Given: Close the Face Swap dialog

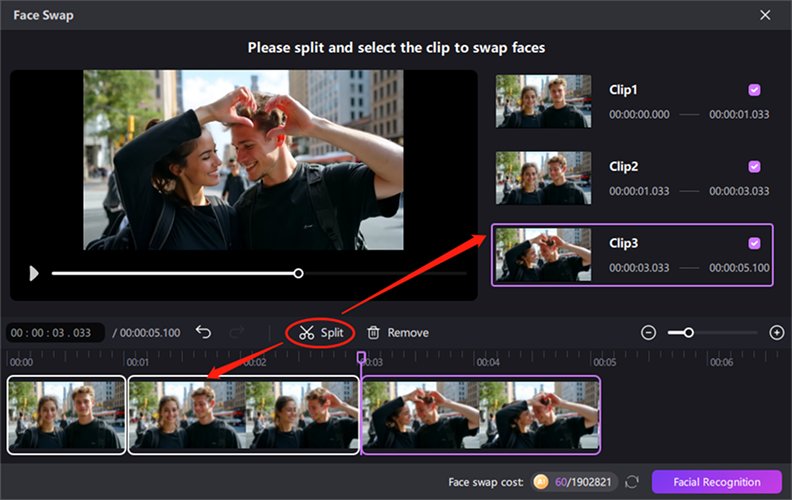Looking at the screenshot, I should tap(765, 15).
